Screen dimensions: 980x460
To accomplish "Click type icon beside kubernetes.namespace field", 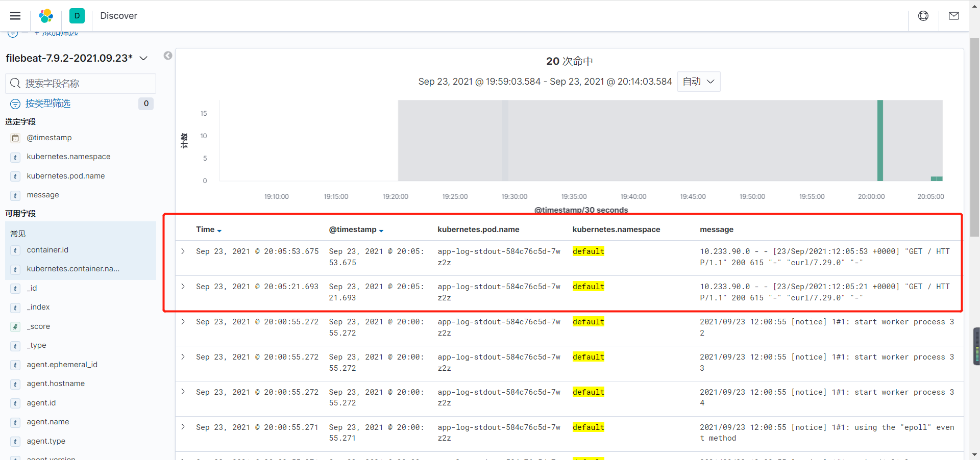I will point(15,157).
